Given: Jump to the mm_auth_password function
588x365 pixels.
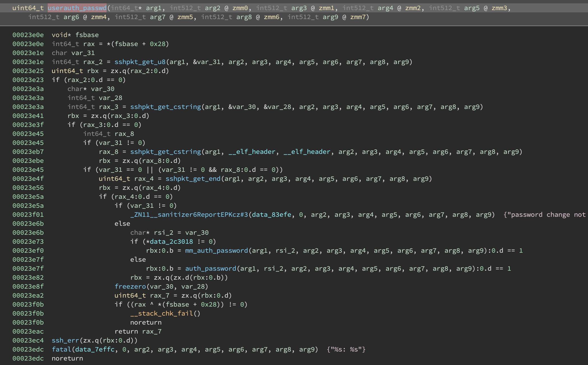Looking at the screenshot, I should (x=216, y=250).
